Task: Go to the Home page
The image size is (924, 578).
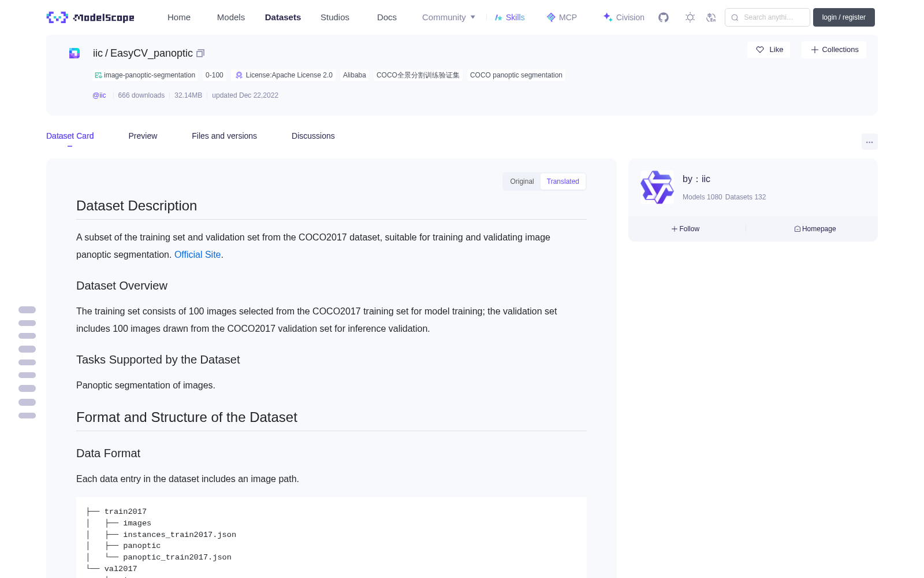Action: (x=179, y=17)
